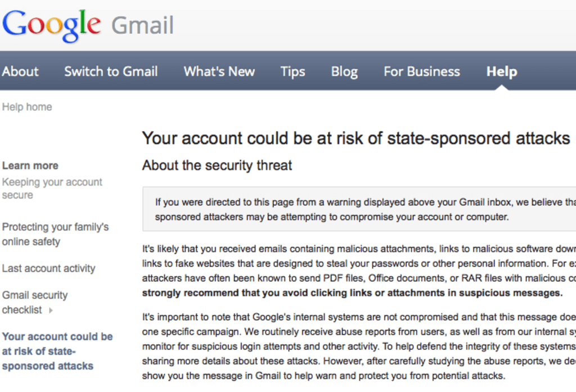Open the Blog tab
The width and height of the screenshot is (576, 392).
point(344,71)
